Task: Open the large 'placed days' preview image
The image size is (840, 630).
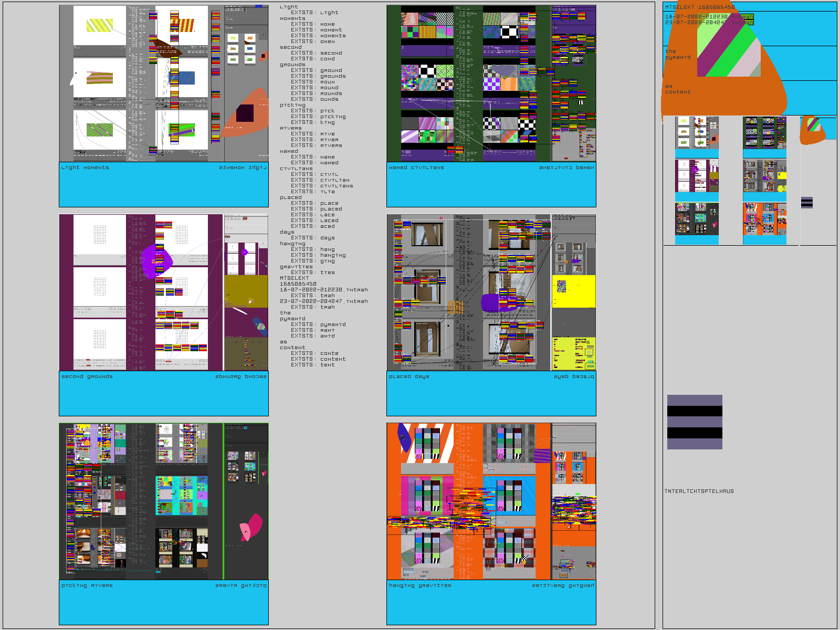Action: 491,292
